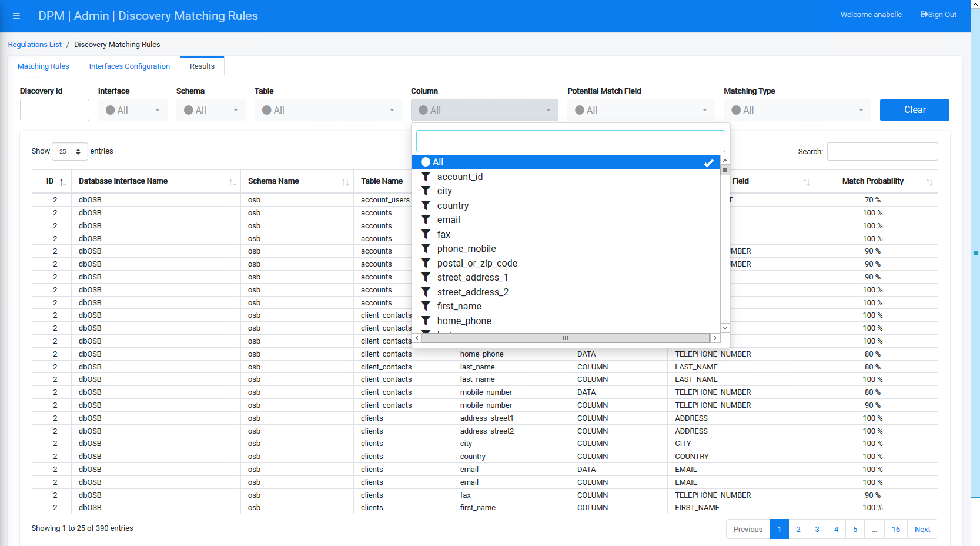The height and width of the screenshot is (546, 980).
Task: Focus the Discovery Id input field
Action: 55,110
